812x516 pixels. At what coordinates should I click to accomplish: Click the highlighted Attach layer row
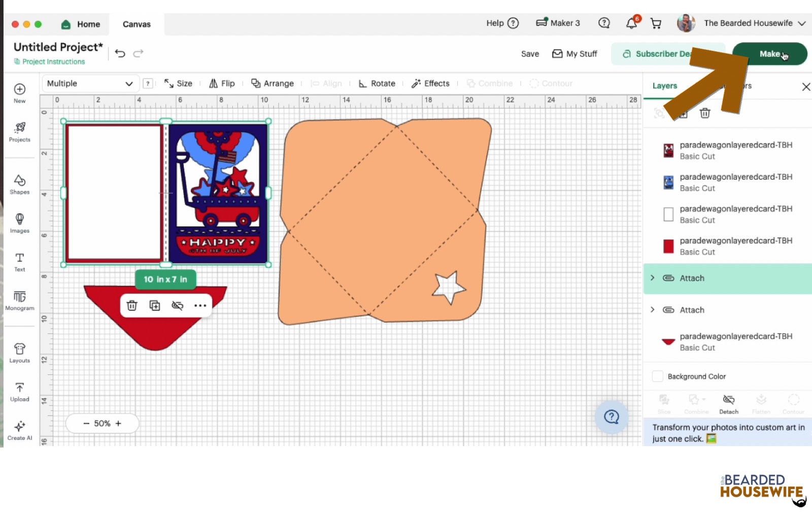click(x=728, y=279)
